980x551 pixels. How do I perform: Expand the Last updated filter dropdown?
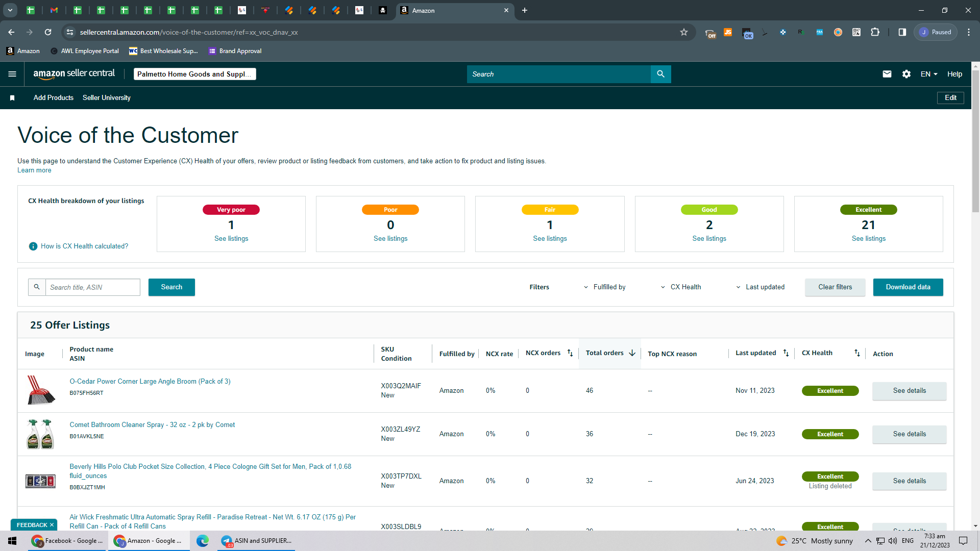[760, 287]
